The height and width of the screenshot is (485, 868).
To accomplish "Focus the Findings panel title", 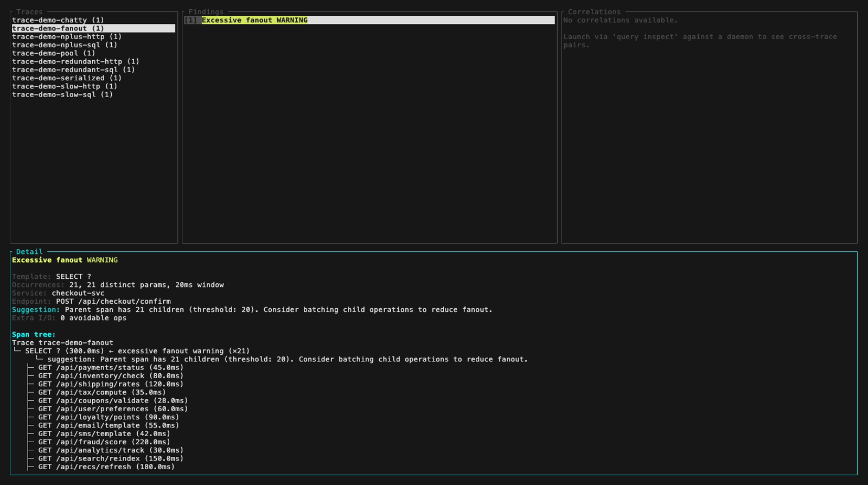I will (x=206, y=12).
